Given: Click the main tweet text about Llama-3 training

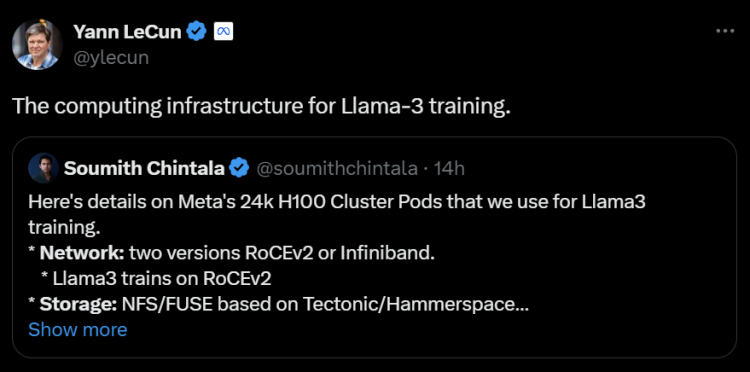Looking at the screenshot, I should point(261,106).
